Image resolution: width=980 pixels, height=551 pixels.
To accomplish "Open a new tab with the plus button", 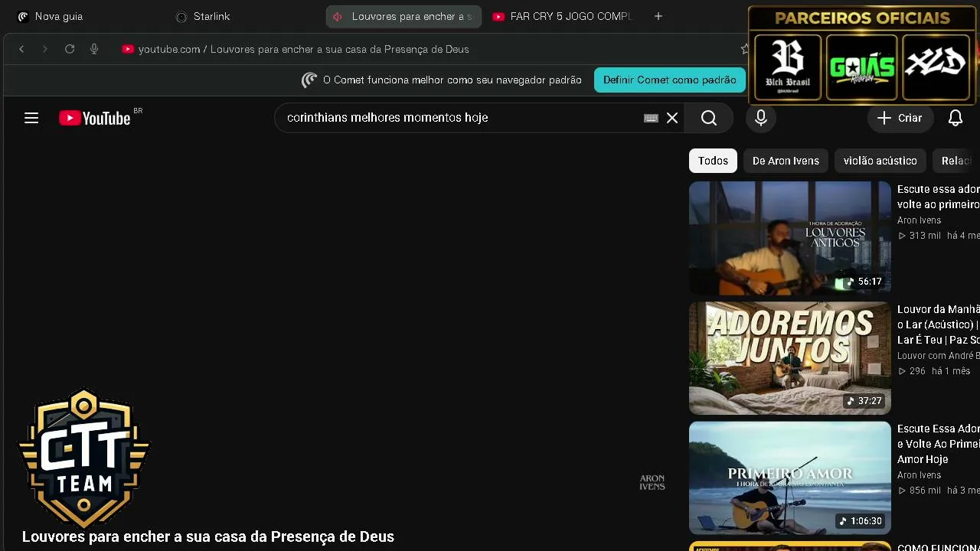I will point(658,16).
